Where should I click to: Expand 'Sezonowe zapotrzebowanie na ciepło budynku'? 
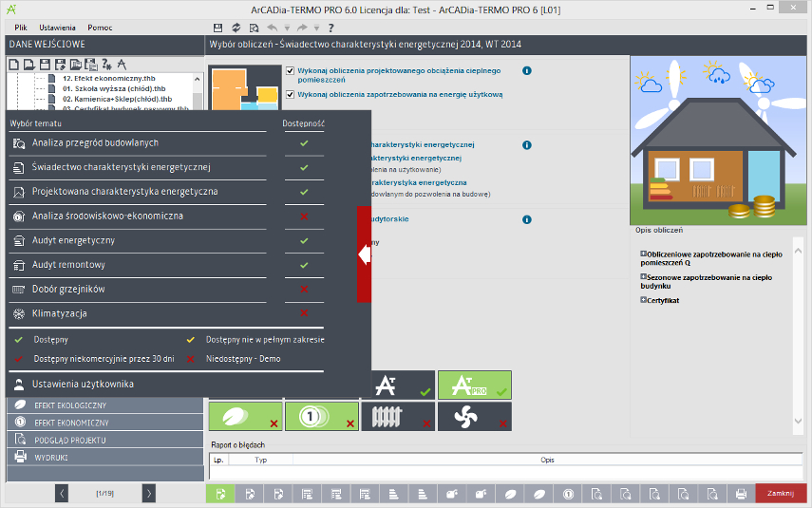coord(643,277)
